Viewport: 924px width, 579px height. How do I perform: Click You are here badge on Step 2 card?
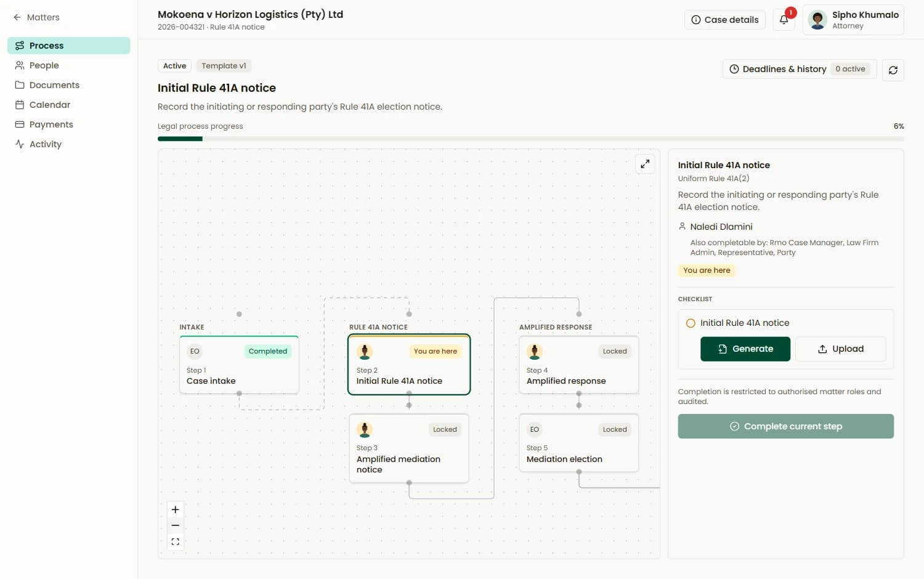[436, 351]
